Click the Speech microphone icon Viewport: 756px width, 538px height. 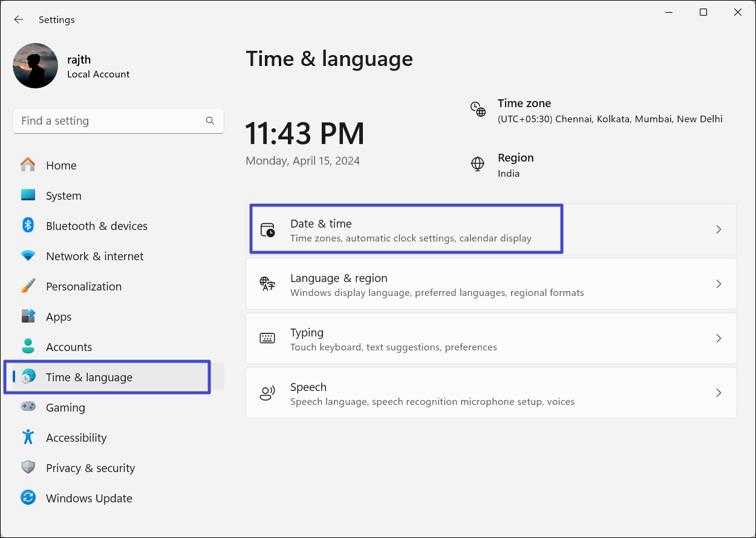tap(267, 393)
